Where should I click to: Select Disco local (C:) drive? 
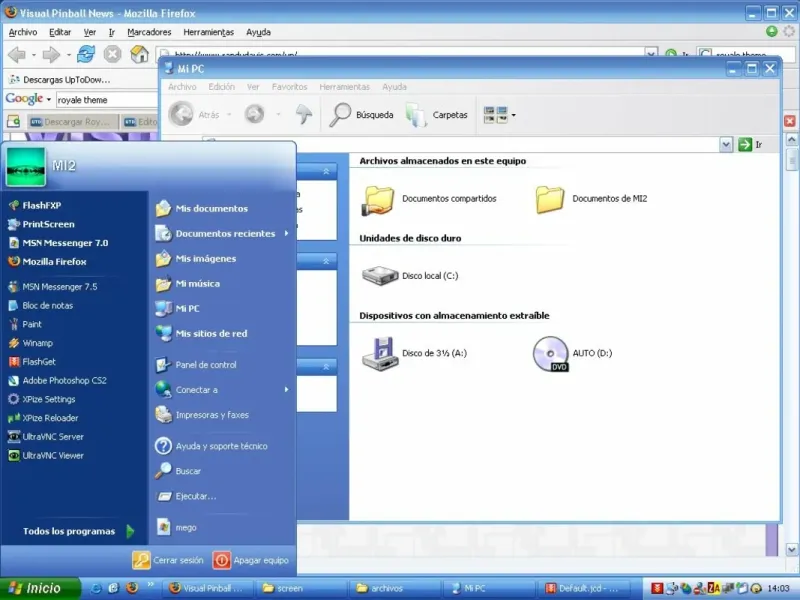tap(410, 276)
